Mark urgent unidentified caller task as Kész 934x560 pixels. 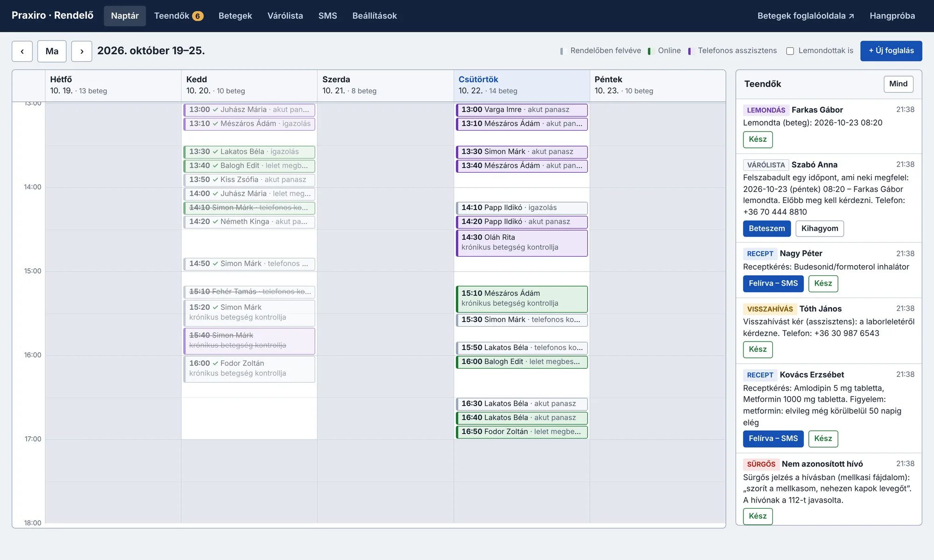(x=757, y=516)
